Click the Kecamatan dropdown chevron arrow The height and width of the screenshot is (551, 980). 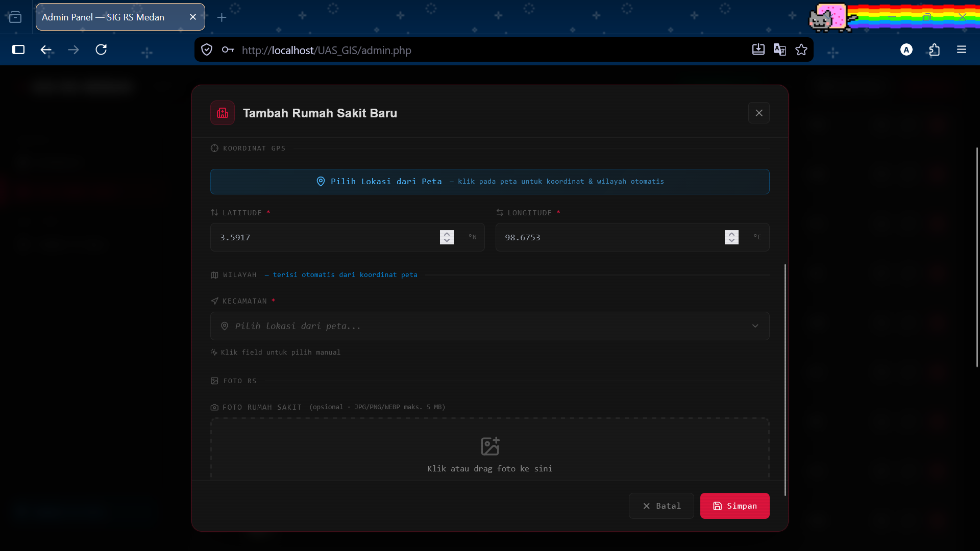[x=755, y=326]
